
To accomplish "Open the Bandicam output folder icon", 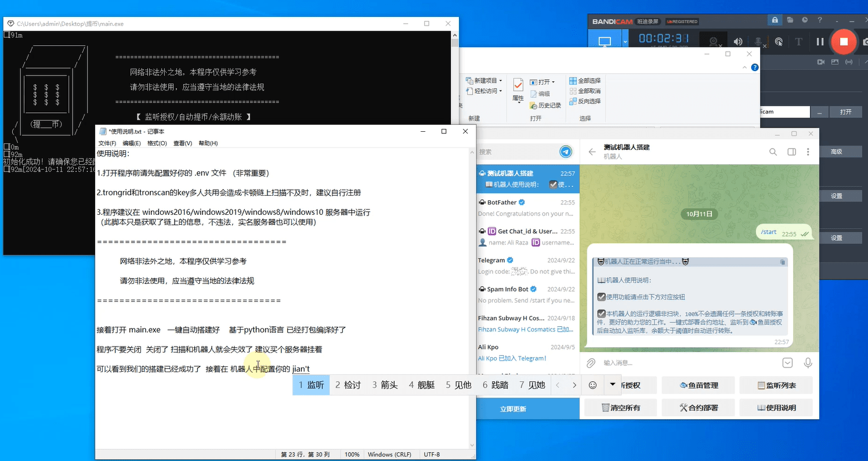I will coord(790,20).
